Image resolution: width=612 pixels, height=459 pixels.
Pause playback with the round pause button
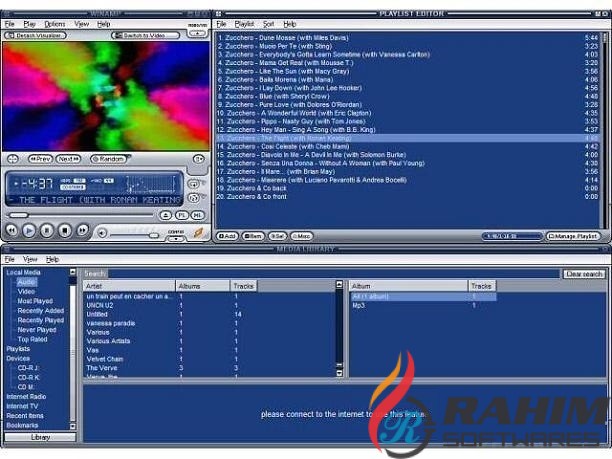pos(47,230)
